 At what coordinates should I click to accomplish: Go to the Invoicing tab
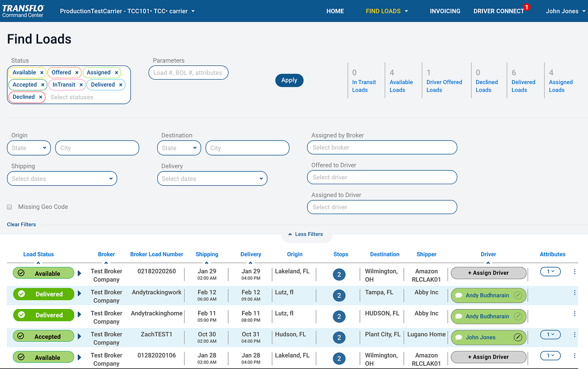tap(445, 11)
